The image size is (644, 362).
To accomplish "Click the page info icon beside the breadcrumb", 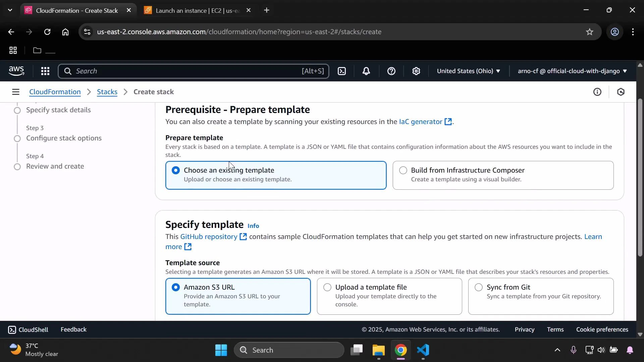I will (x=598, y=92).
